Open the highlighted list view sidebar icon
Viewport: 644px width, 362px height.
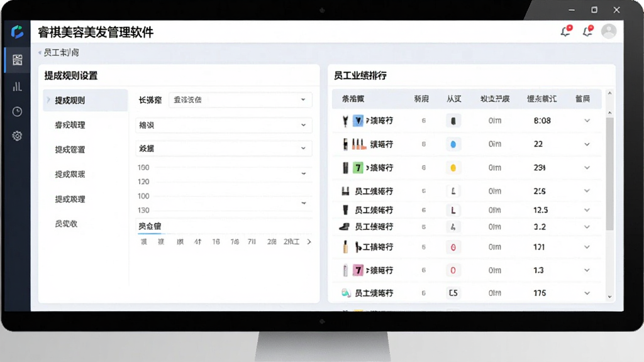[x=17, y=60]
